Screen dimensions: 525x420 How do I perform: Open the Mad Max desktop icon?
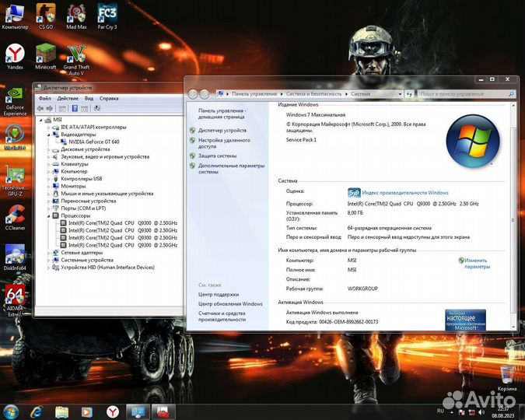(76, 16)
